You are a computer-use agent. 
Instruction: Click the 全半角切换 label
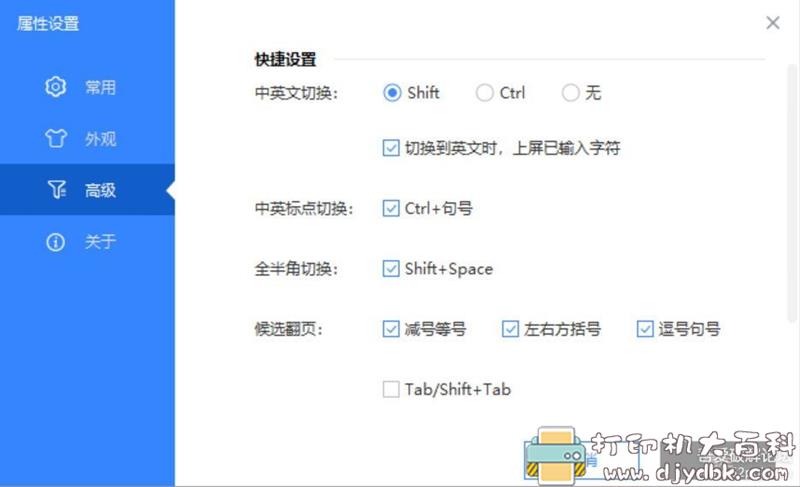296,269
